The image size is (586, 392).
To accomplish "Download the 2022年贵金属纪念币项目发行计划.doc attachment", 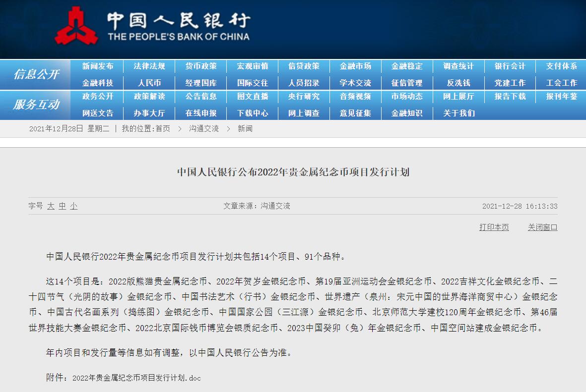I will coord(136,378).
